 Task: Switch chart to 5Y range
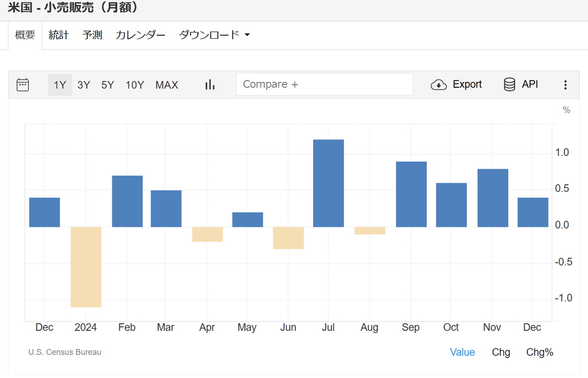point(108,85)
